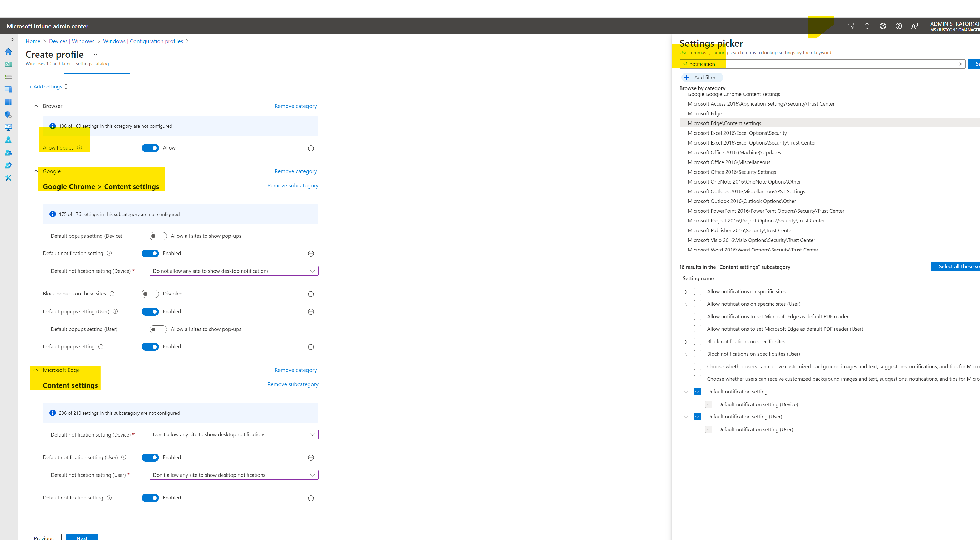The image size is (980, 540).
Task: Open Home in the left sidebar
Action: point(8,51)
